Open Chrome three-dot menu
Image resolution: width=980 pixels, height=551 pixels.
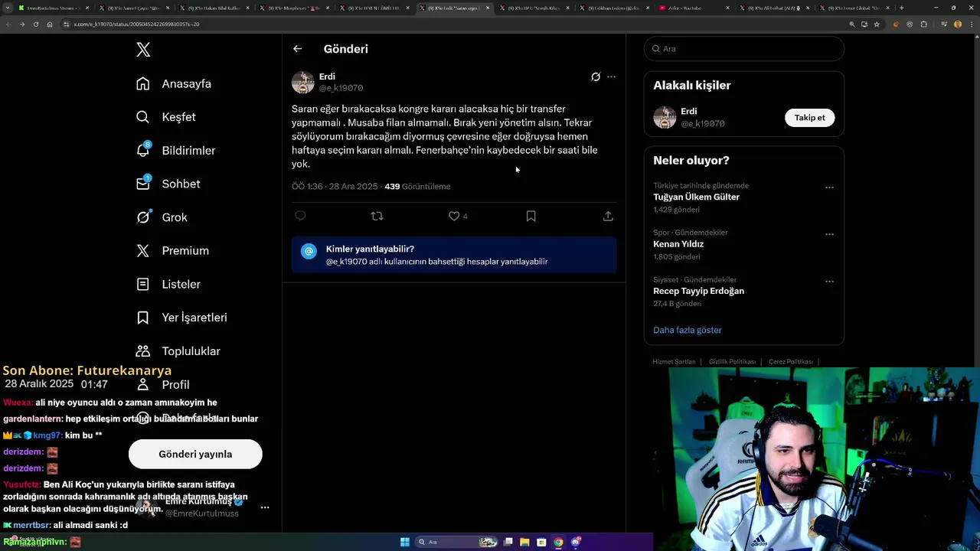972,24
